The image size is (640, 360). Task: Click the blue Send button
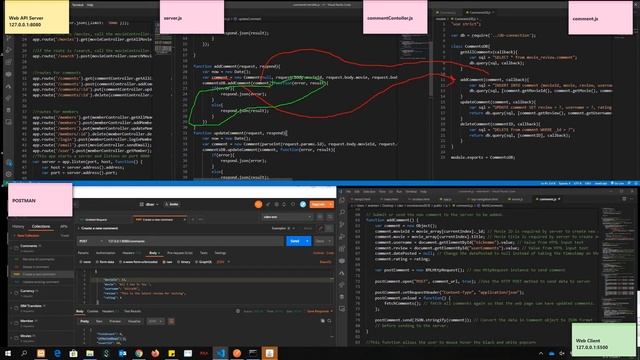pos(295,241)
